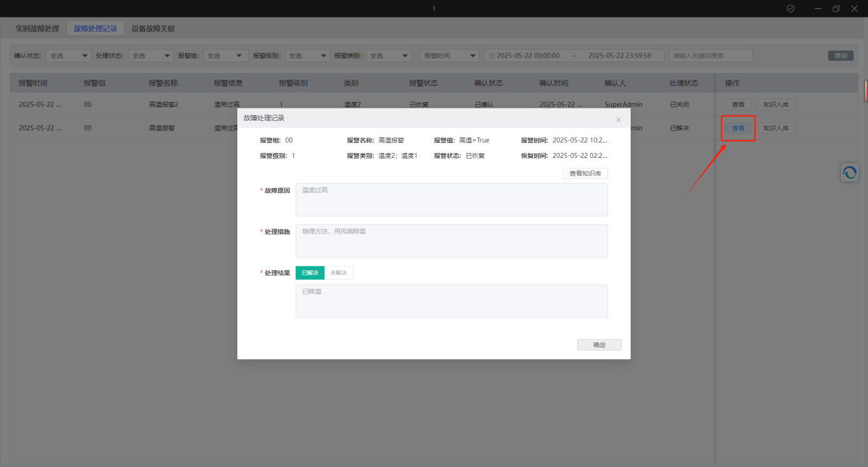
Task: Select 已解决 as the processing result
Action: pyautogui.click(x=310, y=273)
